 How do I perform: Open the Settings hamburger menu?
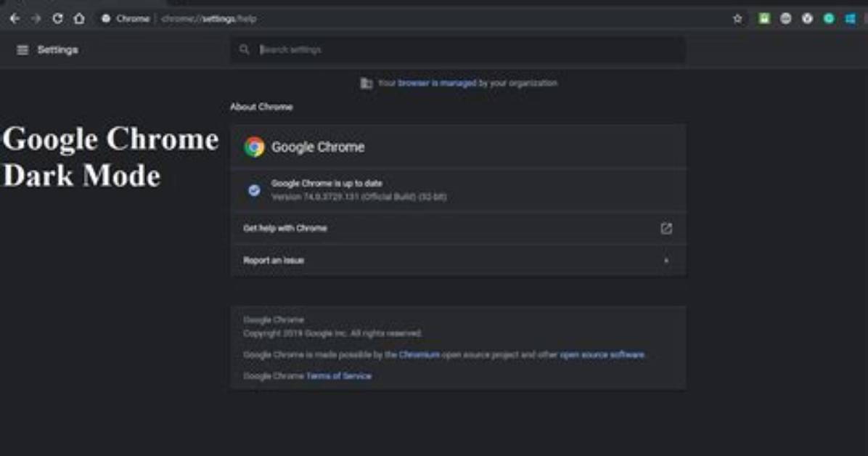pos(22,50)
